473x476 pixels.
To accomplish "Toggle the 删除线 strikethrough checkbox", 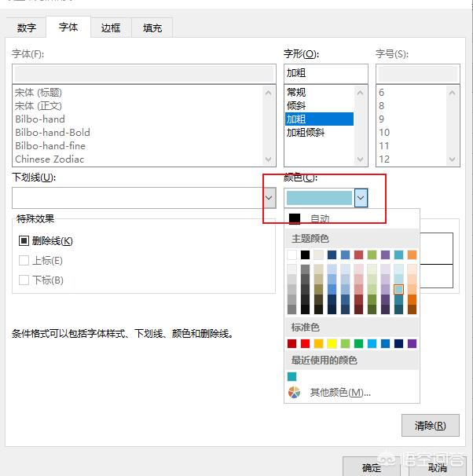I will [x=24, y=241].
